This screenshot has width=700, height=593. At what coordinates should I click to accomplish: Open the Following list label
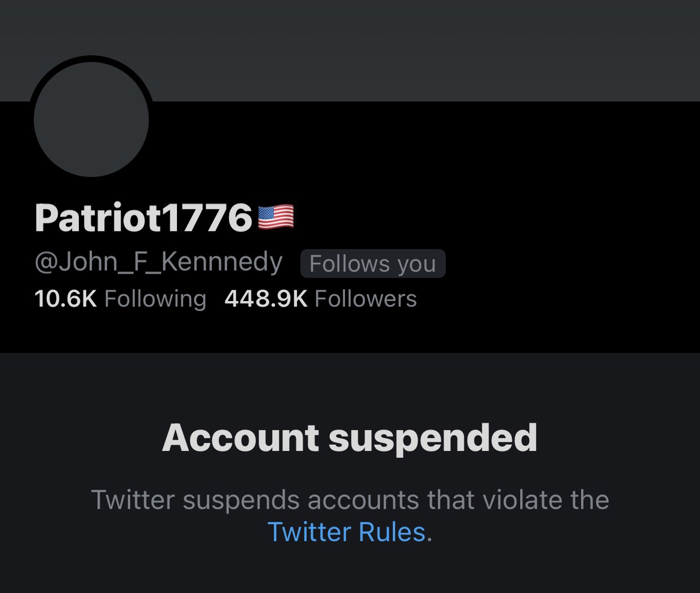click(x=155, y=299)
